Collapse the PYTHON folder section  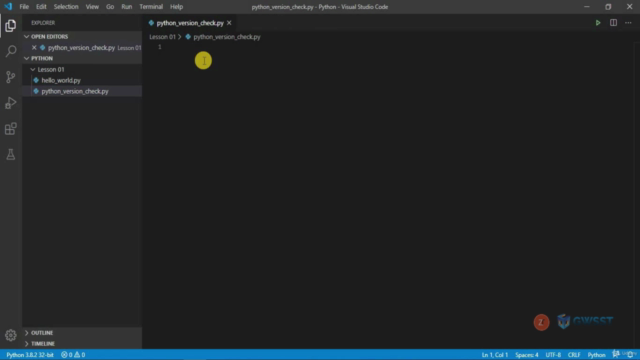[x=42, y=58]
